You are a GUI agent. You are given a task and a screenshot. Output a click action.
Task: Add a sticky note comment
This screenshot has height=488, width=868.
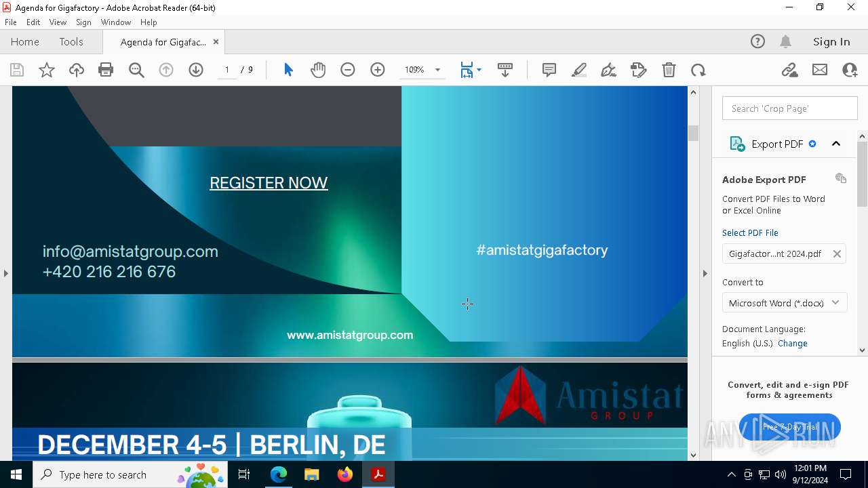(549, 70)
